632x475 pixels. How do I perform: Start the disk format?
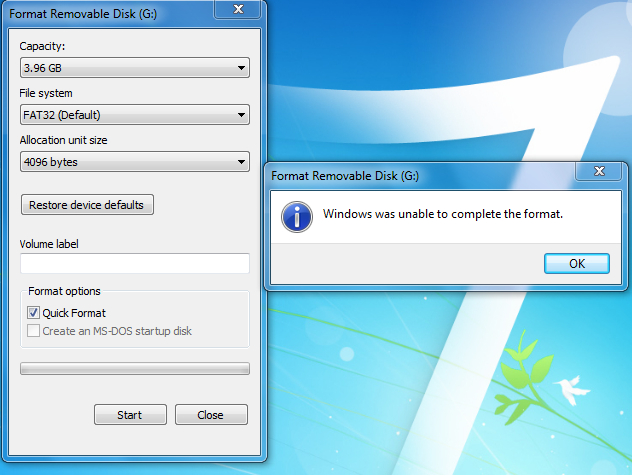point(130,415)
